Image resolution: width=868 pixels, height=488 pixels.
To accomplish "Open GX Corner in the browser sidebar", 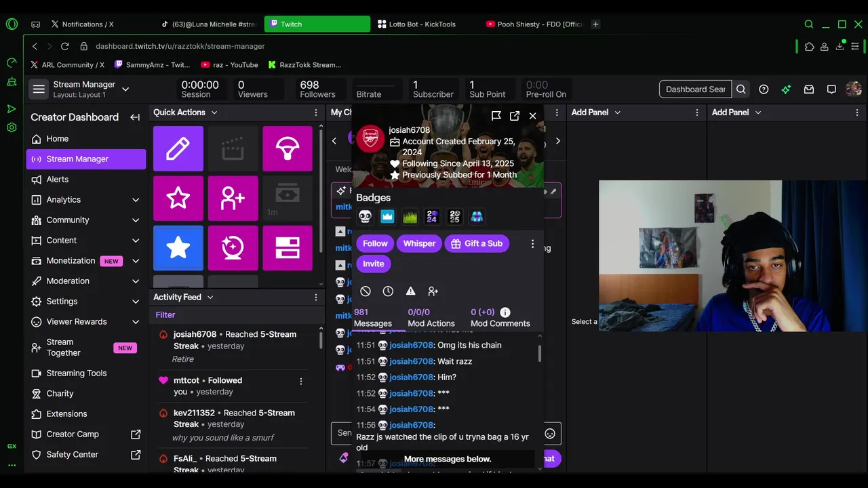I will coord(12,446).
